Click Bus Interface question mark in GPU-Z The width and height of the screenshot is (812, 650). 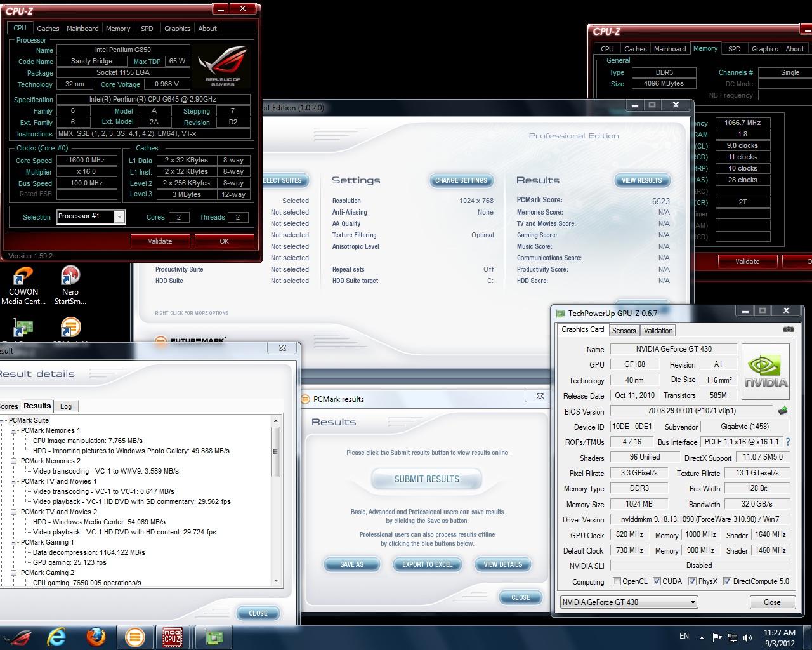click(x=788, y=442)
